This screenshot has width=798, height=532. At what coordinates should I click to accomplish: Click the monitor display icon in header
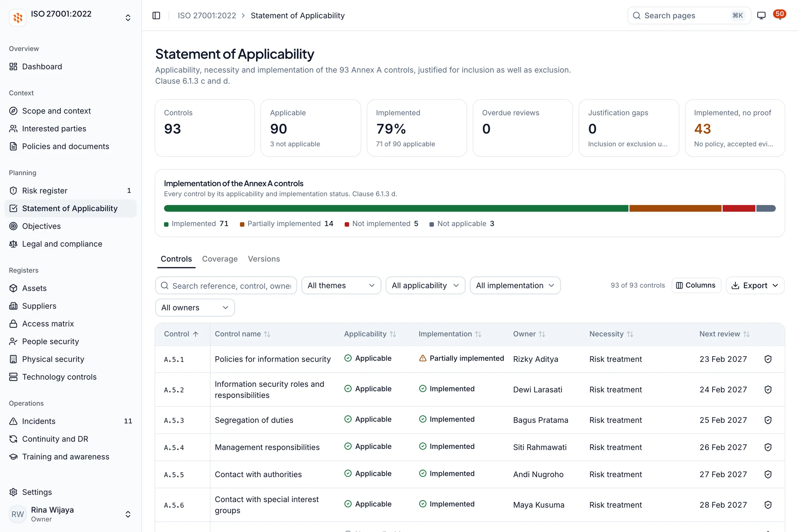pos(761,16)
